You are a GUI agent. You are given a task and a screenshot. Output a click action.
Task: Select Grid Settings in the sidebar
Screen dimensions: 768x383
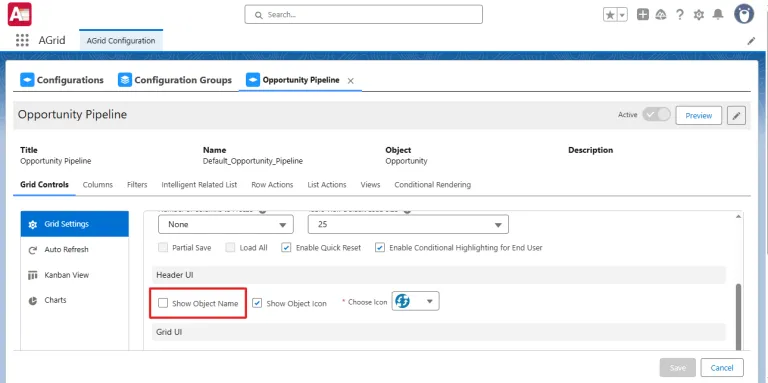[x=75, y=224]
